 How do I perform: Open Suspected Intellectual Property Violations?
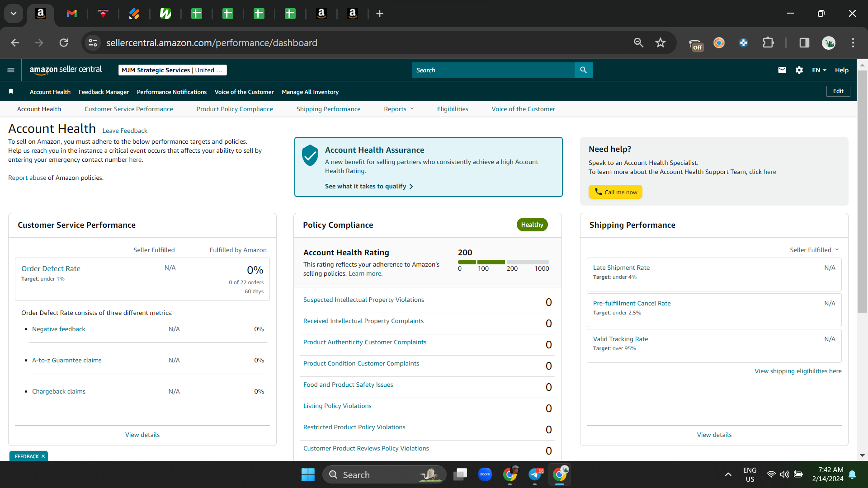point(363,300)
